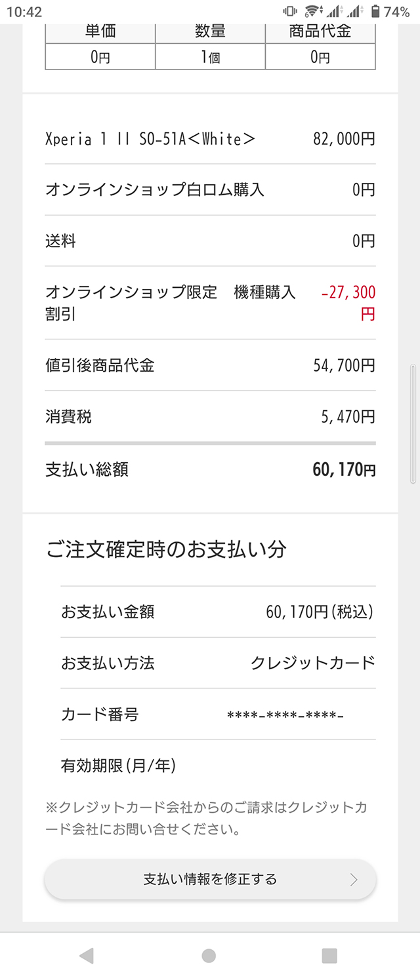The height and width of the screenshot is (980, 420).
Task: Tap the 数量 1個 table cell
Action: (210, 58)
